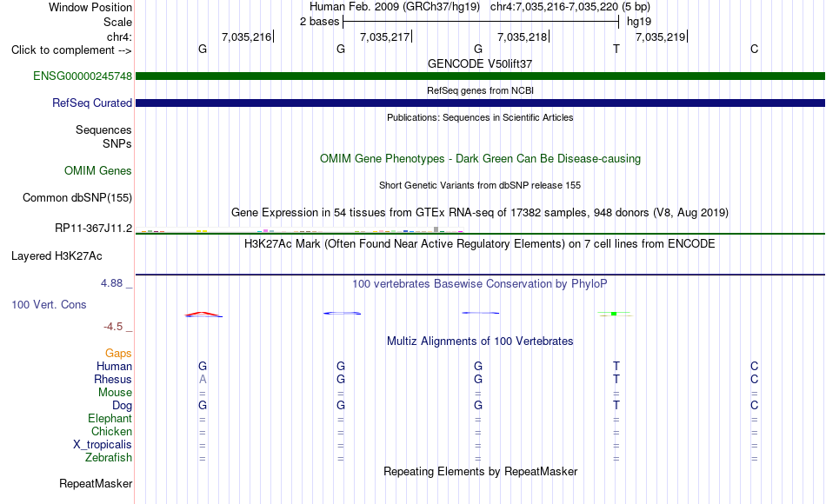Select the green GENCODE V50lift37 transcript bar
This screenshot has height=504, width=826.
coord(480,76)
